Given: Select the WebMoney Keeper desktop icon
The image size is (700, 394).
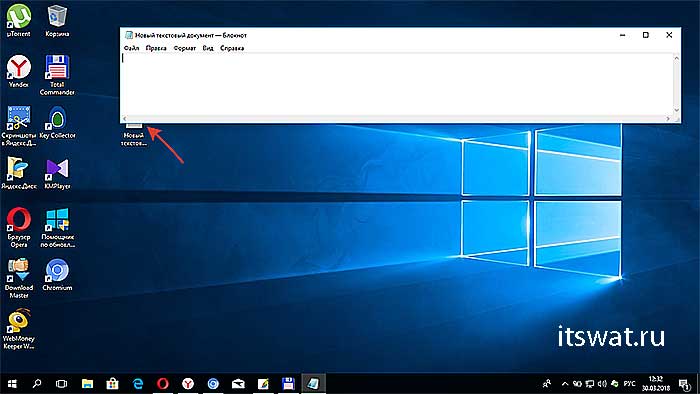Looking at the screenshot, I should pos(19,329).
